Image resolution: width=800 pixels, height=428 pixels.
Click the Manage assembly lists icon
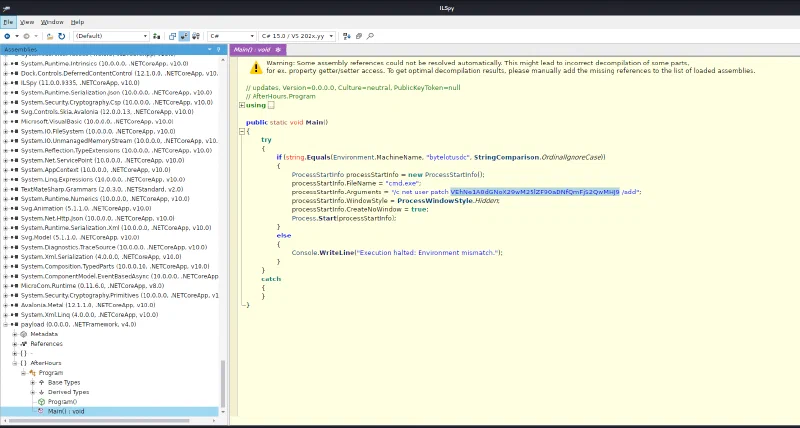[x=157, y=36]
